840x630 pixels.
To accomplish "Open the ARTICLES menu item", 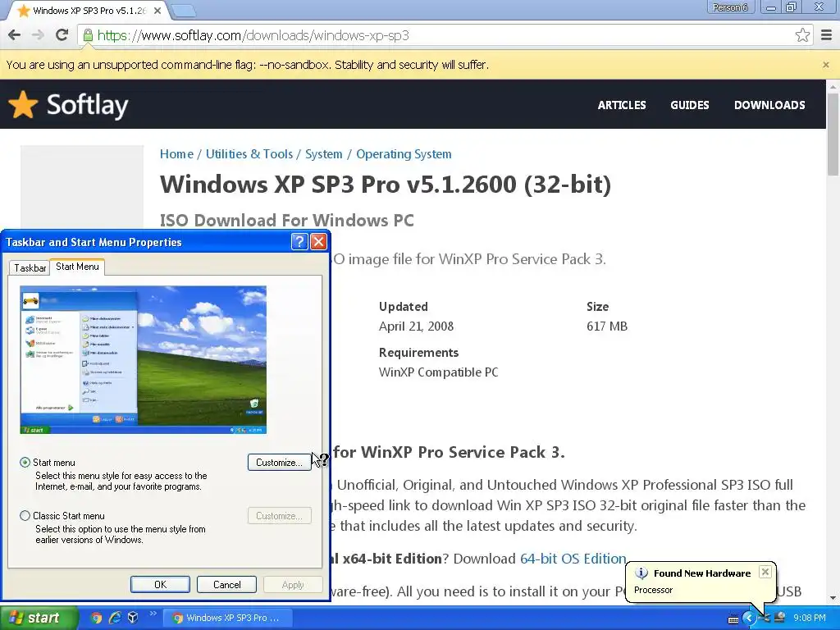I will [622, 105].
